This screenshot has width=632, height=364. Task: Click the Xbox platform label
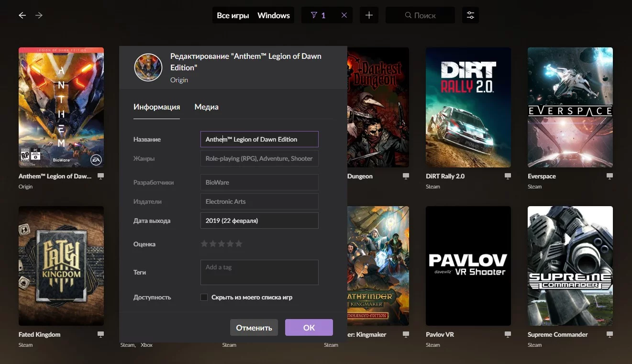point(146,345)
